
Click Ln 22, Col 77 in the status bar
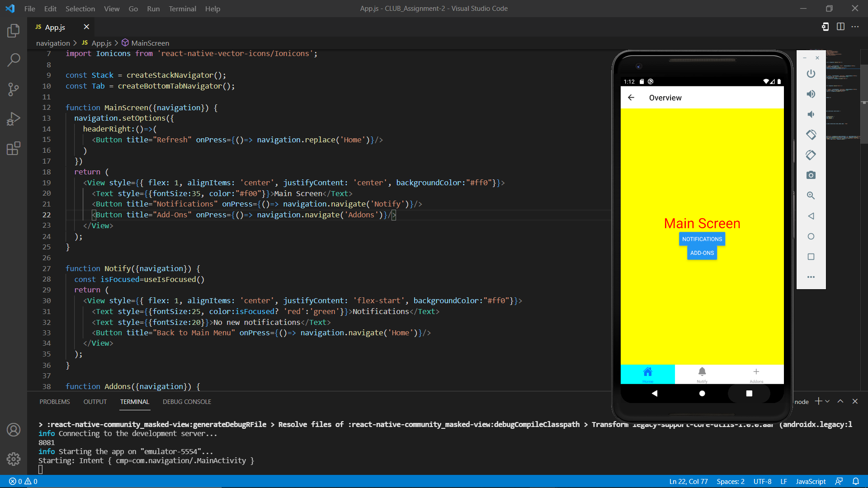click(x=689, y=481)
